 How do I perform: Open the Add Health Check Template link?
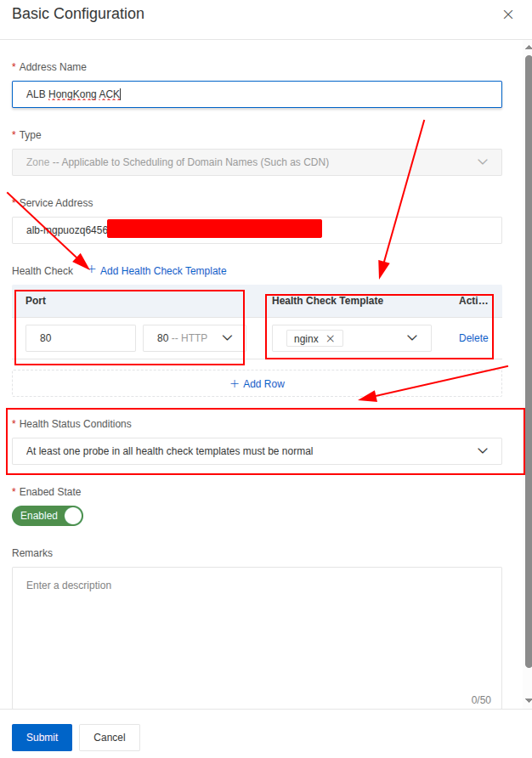(163, 271)
